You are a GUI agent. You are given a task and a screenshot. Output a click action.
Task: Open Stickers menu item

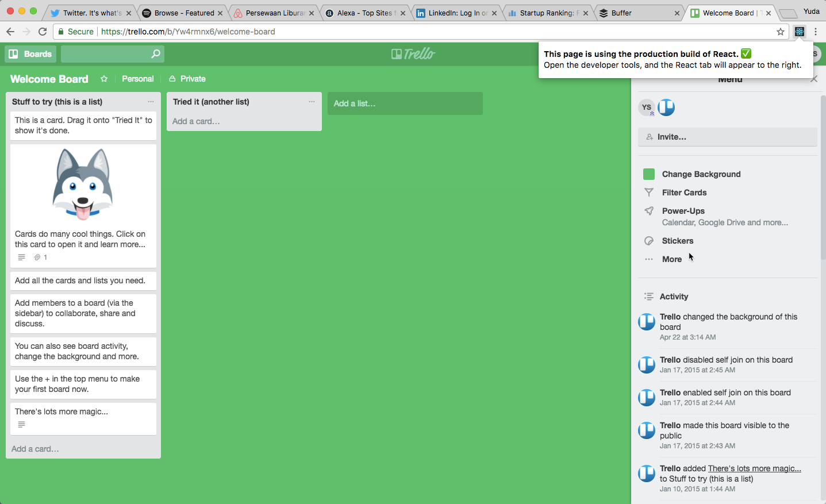click(x=678, y=241)
